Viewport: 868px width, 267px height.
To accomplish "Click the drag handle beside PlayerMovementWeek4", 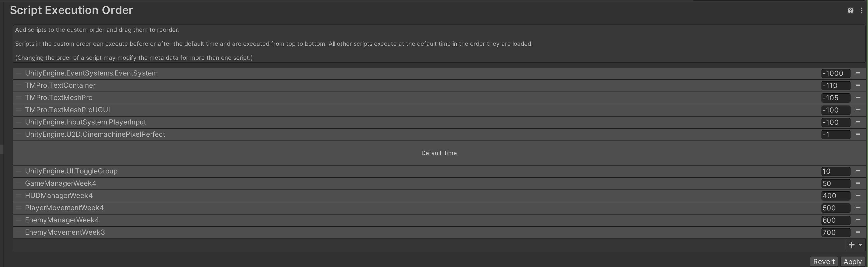I will [x=19, y=208].
